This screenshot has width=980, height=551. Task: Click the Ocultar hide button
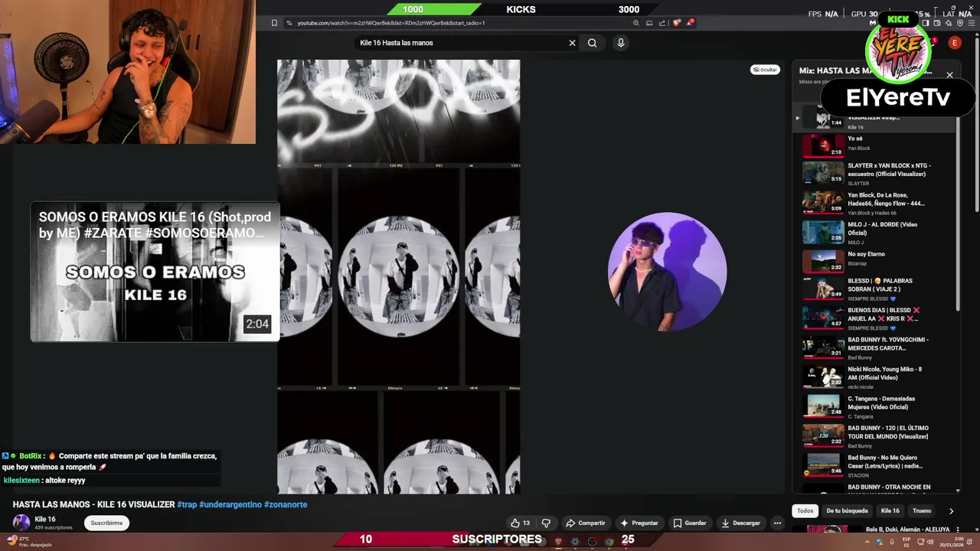point(765,70)
